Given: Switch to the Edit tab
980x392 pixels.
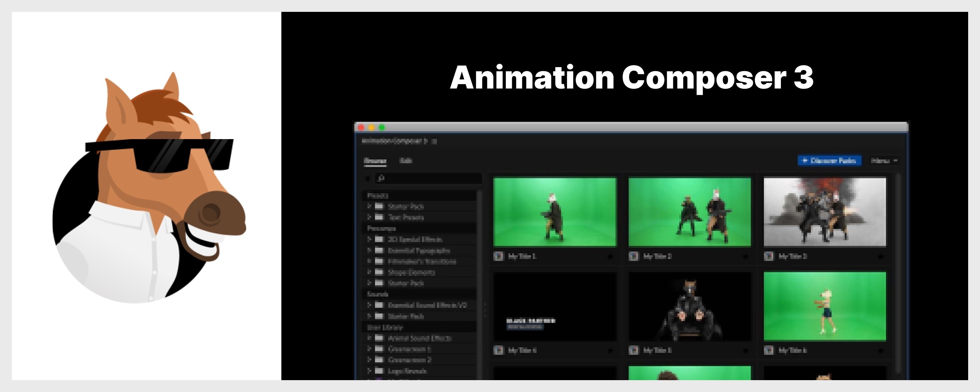Looking at the screenshot, I should pos(406,160).
